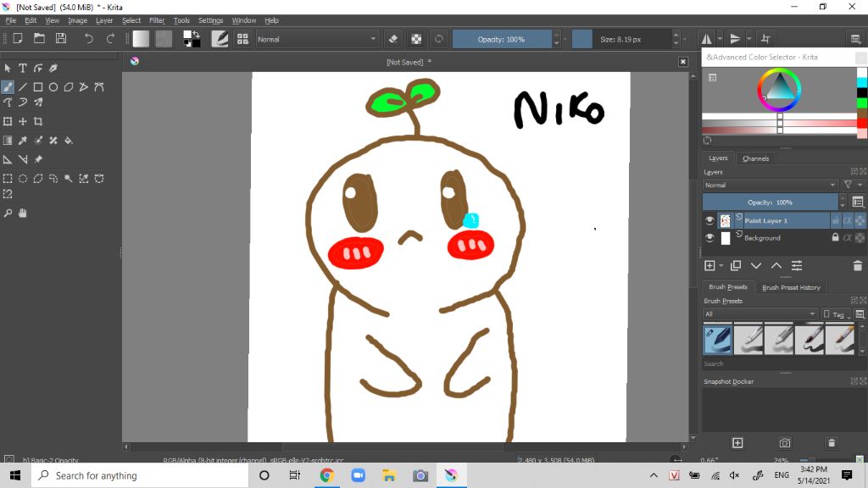
Task: Expand horizontal mirror options arrow
Action: coord(720,39)
